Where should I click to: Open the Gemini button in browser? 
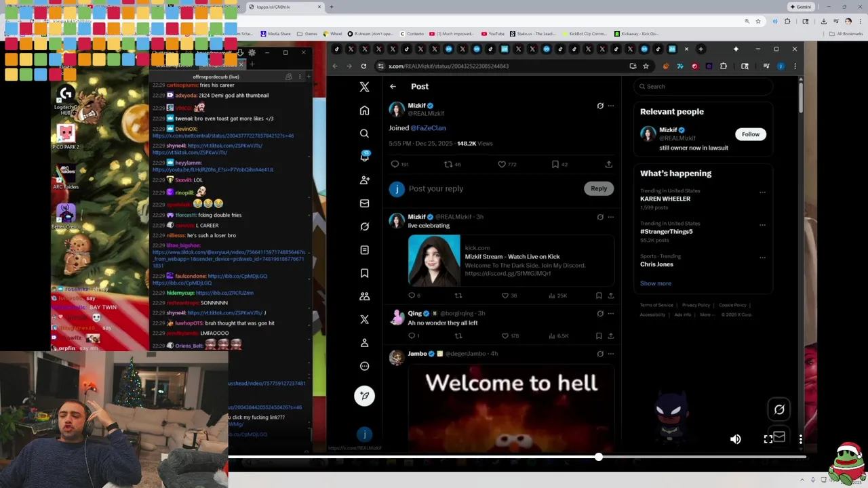coord(800,7)
